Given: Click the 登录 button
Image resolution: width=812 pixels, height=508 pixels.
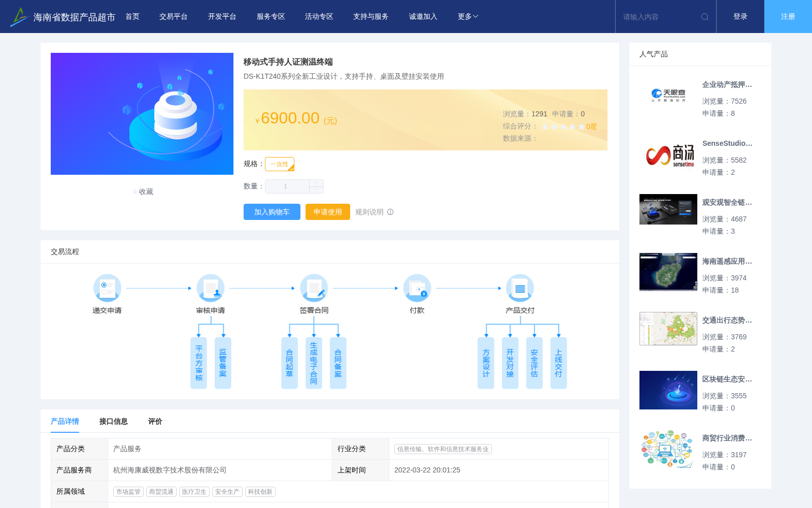Looking at the screenshot, I should coord(740,16).
